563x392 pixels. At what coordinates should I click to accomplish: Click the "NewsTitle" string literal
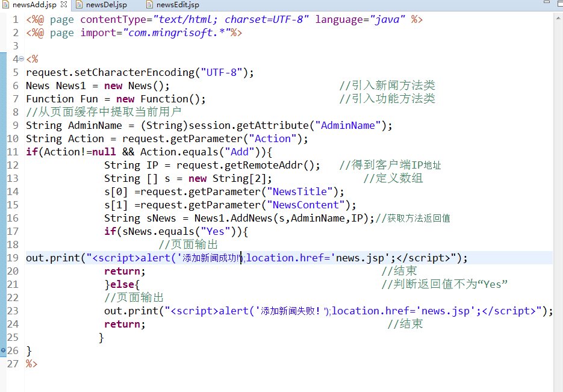click(x=300, y=191)
